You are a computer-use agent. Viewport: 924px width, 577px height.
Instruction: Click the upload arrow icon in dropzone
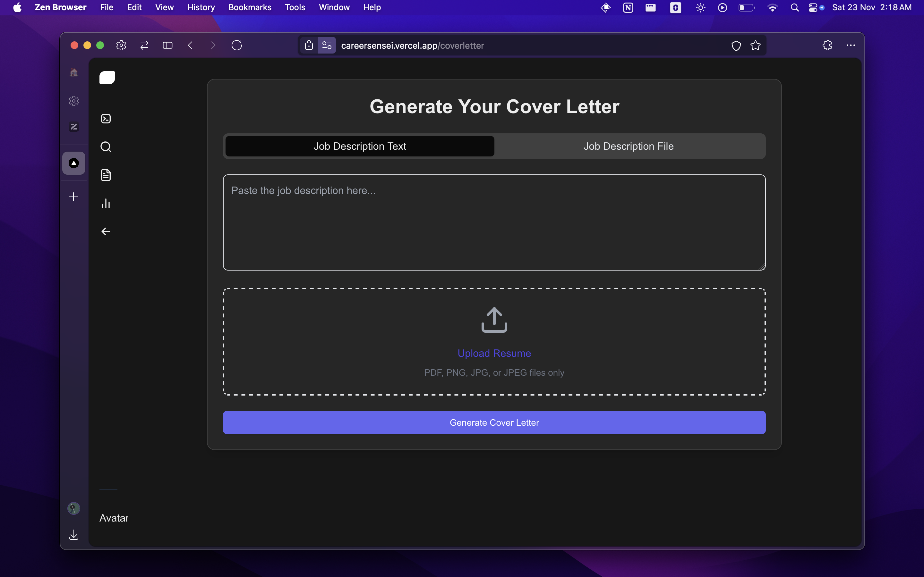(494, 320)
